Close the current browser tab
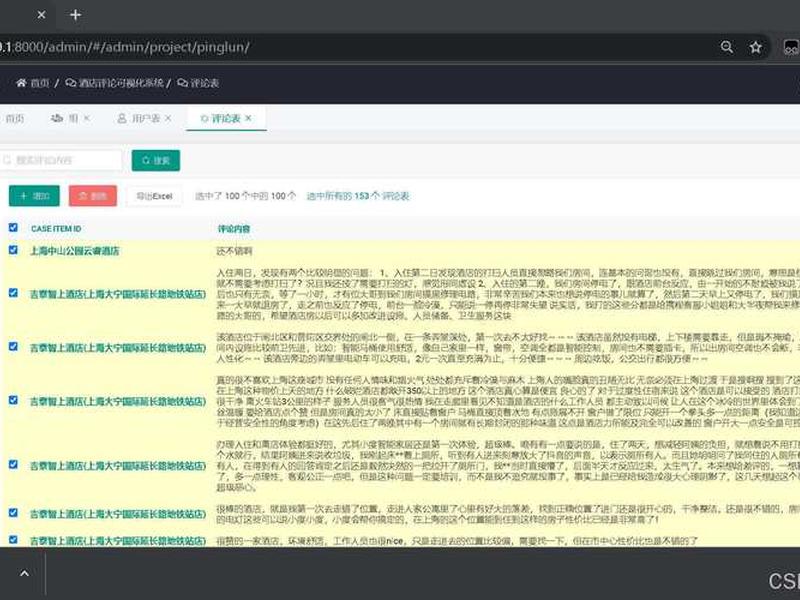800x600 pixels. 41,15
